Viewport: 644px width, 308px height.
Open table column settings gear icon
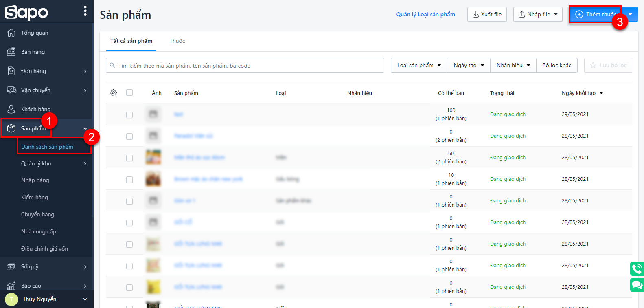tap(114, 93)
